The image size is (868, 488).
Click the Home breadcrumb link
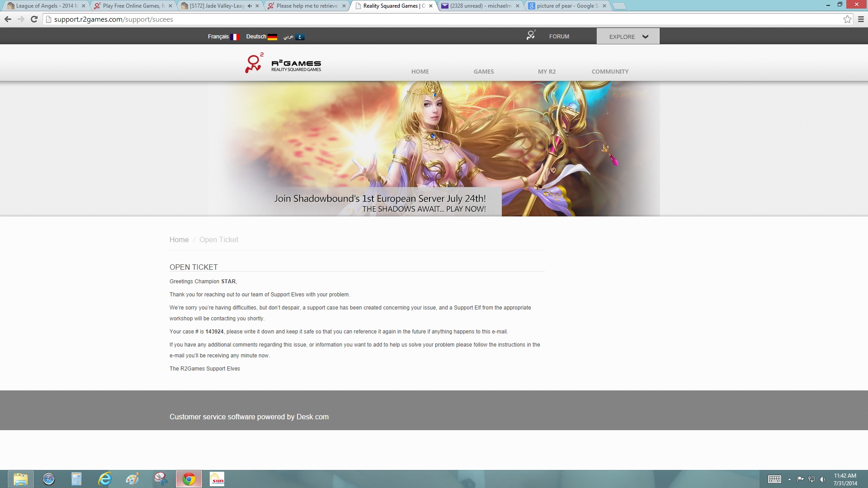(x=179, y=239)
